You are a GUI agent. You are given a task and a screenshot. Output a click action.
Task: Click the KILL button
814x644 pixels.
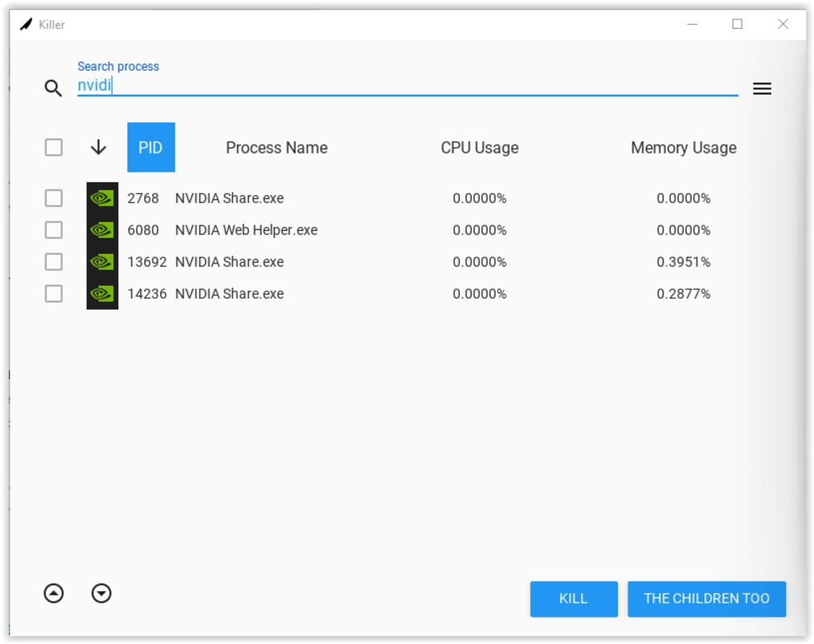[573, 599]
